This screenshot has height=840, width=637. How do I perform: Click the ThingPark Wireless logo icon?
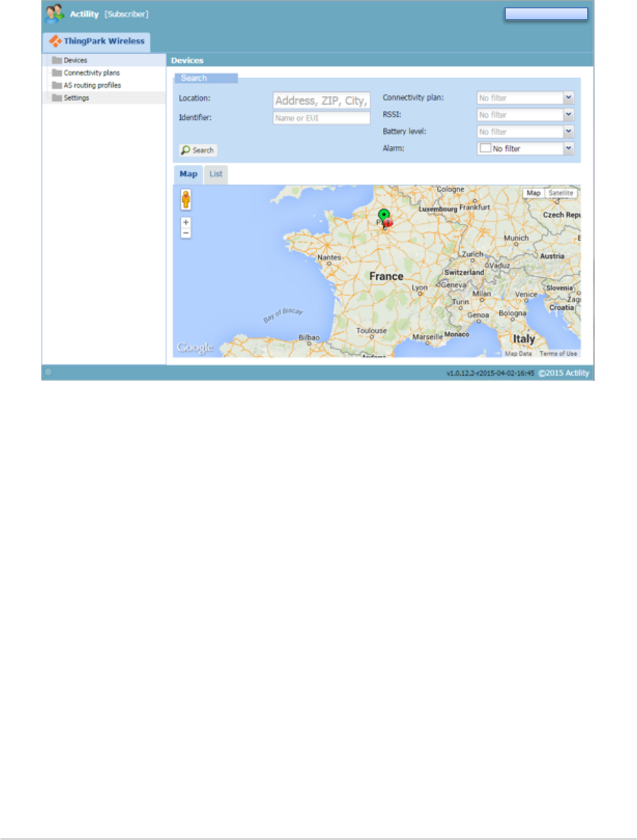coord(55,41)
